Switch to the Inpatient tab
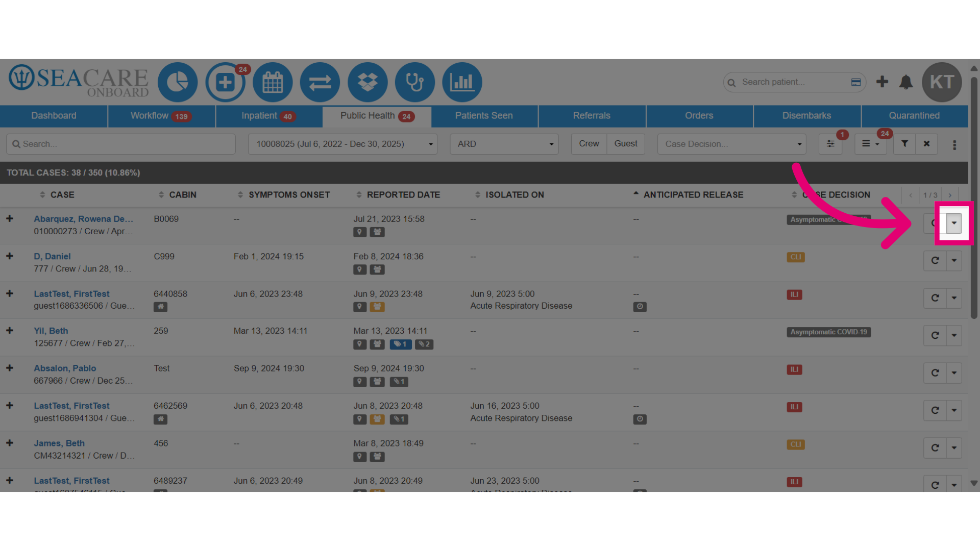The height and width of the screenshot is (551, 980). pos(269,116)
